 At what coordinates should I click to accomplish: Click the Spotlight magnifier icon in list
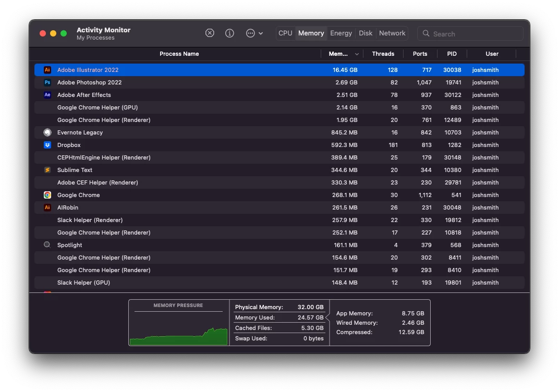pos(47,245)
